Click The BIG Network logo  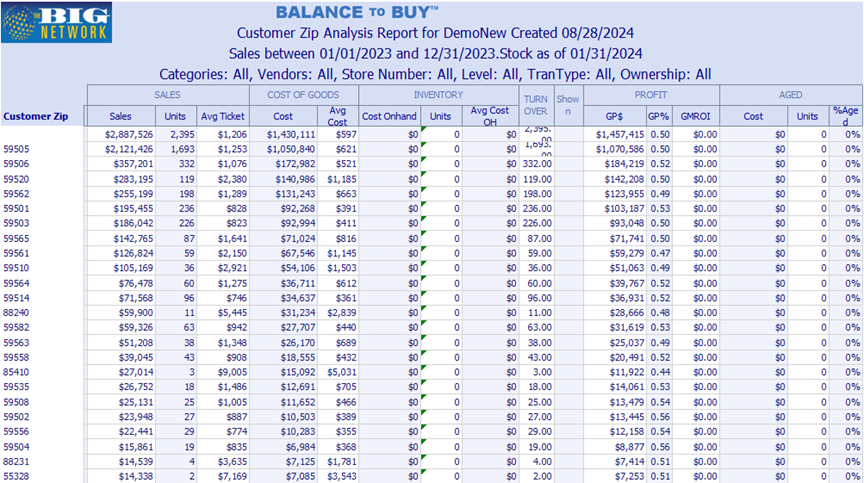[57, 22]
